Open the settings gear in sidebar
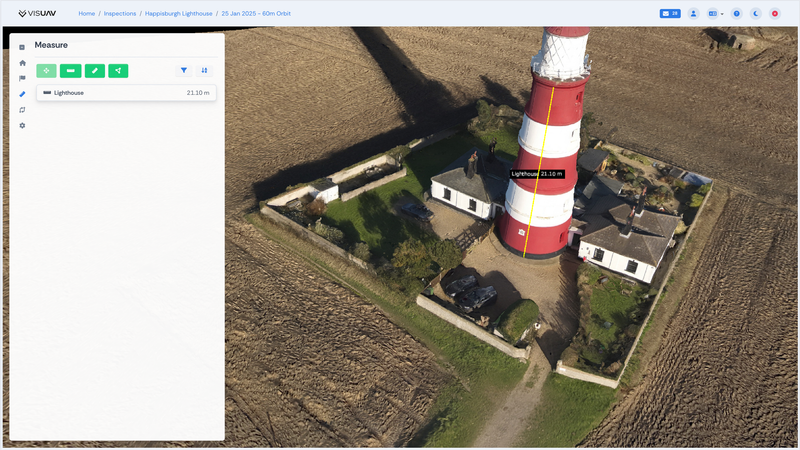This screenshot has width=800, height=450. click(22, 126)
